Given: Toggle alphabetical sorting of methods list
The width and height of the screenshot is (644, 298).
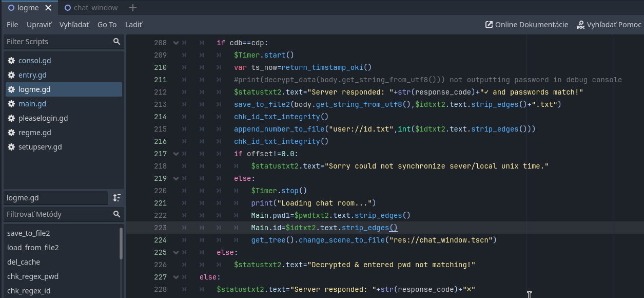Looking at the screenshot, I should (x=117, y=198).
